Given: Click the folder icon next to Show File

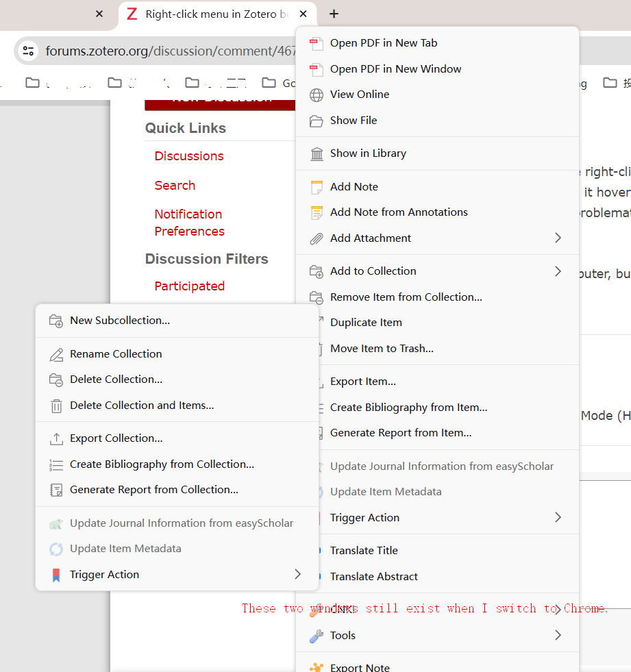Looking at the screenshot, I should [317, 121].
